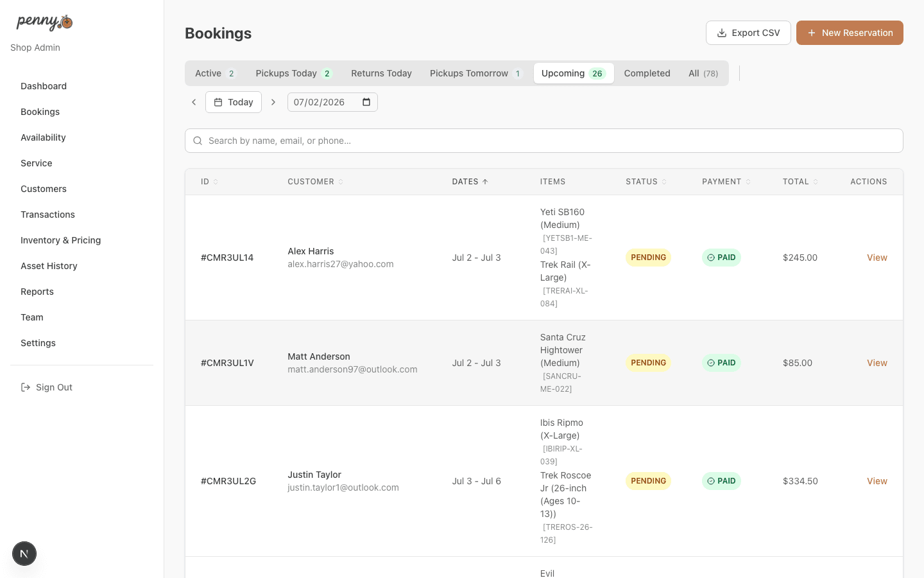Open Customers page
The image size is (924, 578).
coord(44,189)
